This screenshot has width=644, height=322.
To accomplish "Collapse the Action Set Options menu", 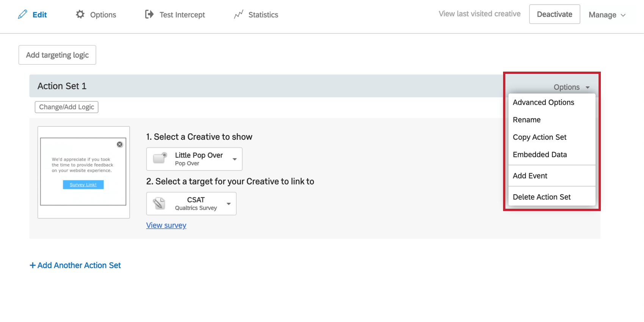I will [572, 87].
